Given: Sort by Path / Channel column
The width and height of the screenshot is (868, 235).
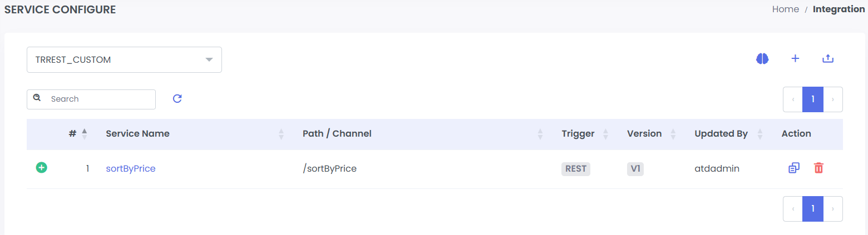Looking at the screenshot, I should pyautogui.click(x=540, y=134).
